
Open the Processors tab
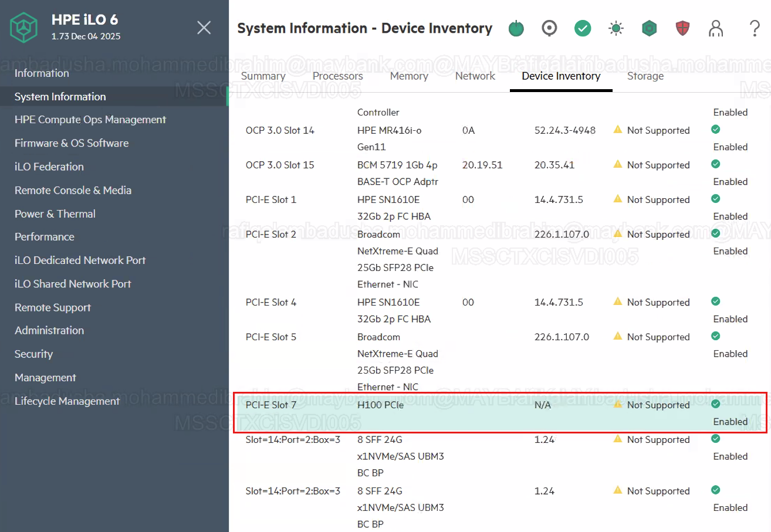pos(337,76)
